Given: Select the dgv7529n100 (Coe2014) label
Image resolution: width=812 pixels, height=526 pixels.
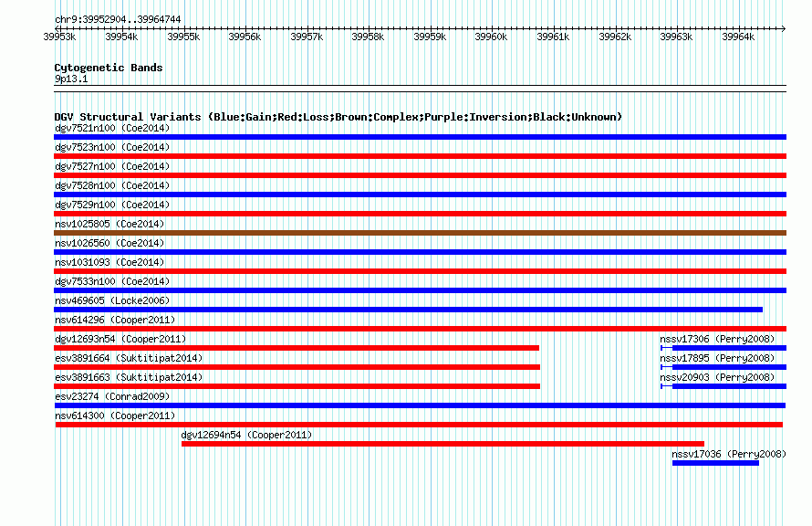Looking at the screenshot, I should point(112,205).
